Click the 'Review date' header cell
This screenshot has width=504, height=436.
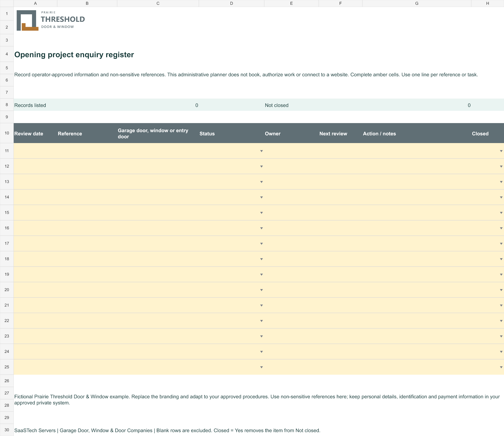(x=35, y=133)
